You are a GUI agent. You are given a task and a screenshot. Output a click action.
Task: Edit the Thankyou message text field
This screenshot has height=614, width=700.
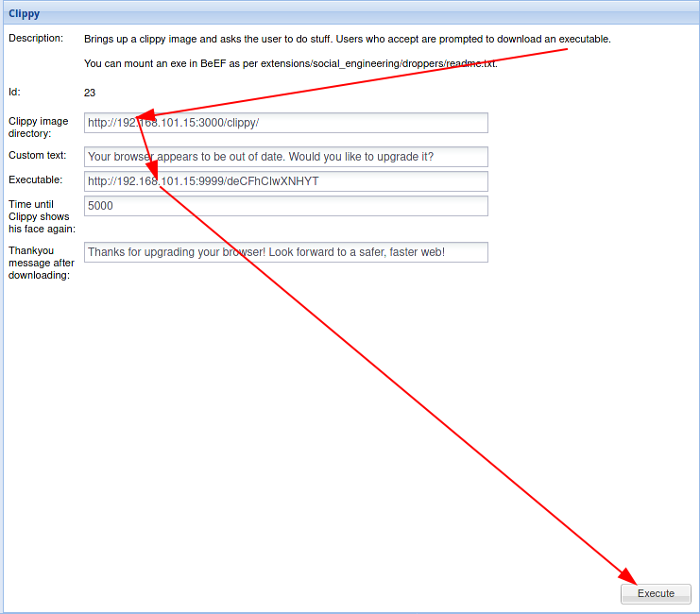tap(285, 252)
